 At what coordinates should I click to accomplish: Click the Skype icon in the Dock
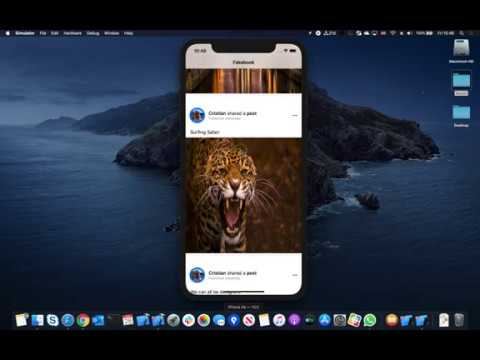point(52,320)
